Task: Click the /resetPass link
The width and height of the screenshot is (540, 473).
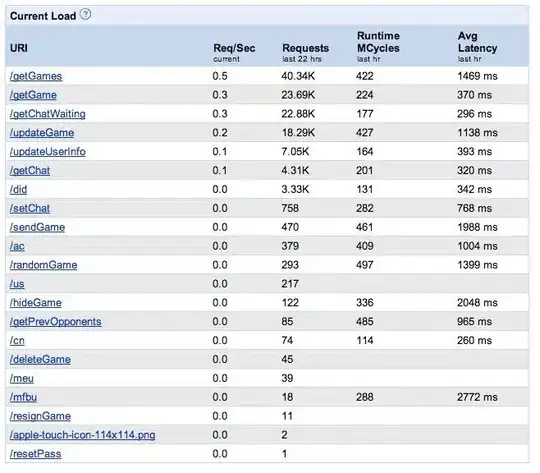Action: [x=35, y=454]
